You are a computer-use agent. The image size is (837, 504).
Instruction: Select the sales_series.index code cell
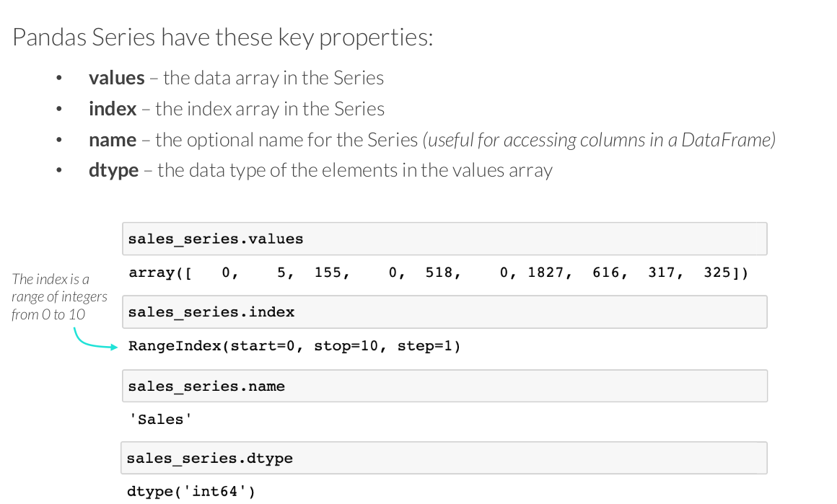coord(444,312)
